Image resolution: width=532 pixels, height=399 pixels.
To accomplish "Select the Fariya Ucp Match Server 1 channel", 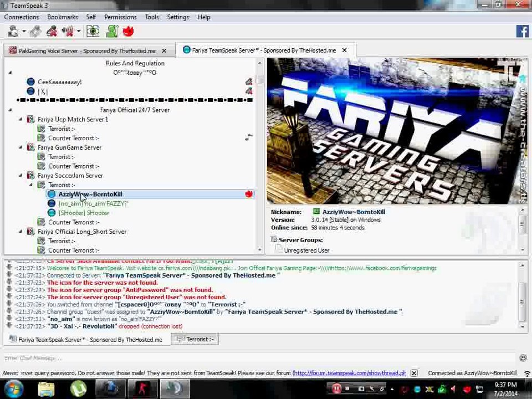I will (73, 120).
